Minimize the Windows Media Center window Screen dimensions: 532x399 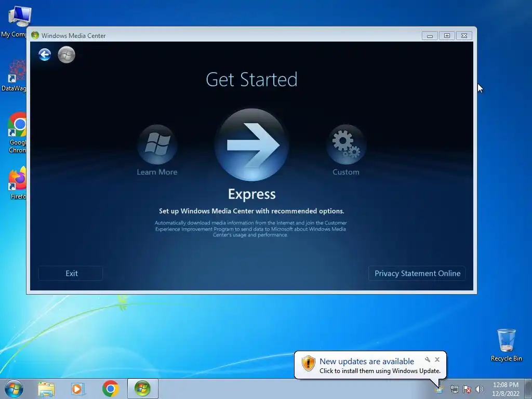pyautogui.click(x=430, y=36)
